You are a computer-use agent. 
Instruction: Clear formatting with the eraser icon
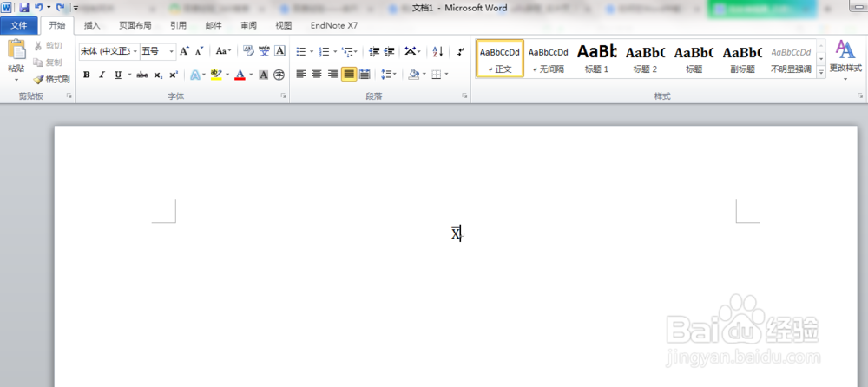[x=248, y=51]
